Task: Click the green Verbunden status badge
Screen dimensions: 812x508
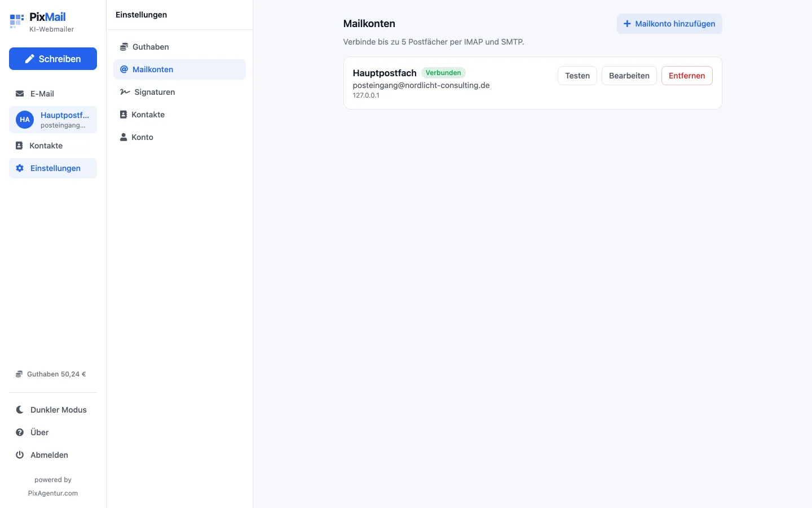Action: click(x=443, y=73)
